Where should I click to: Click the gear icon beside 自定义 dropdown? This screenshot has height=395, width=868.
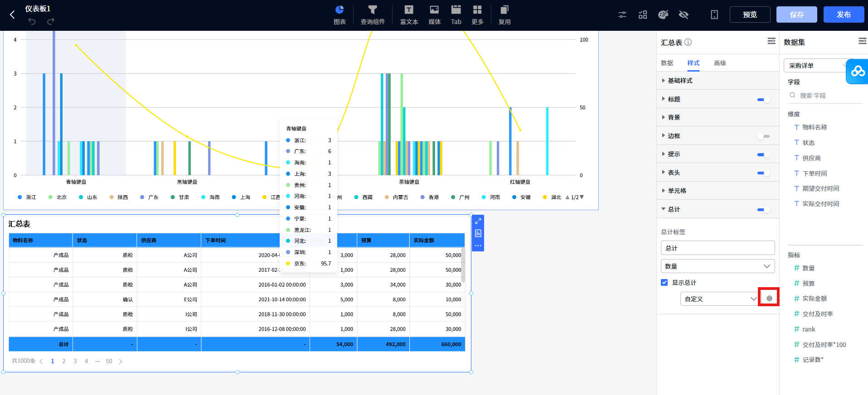[769, 299]
